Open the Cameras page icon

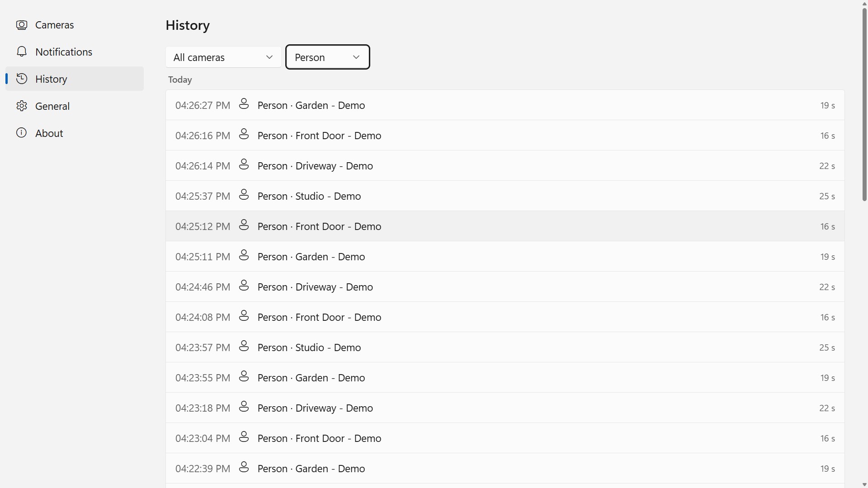[22, 25]
